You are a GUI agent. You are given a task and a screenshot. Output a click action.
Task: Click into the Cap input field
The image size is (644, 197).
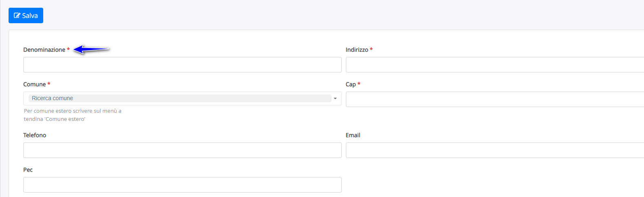[495, 99]
